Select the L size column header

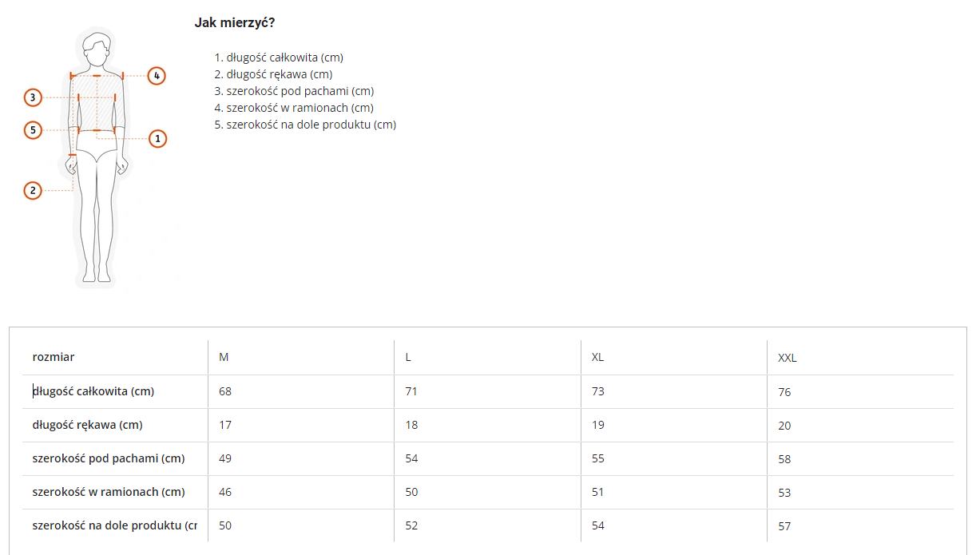click(x=408, y=357)
